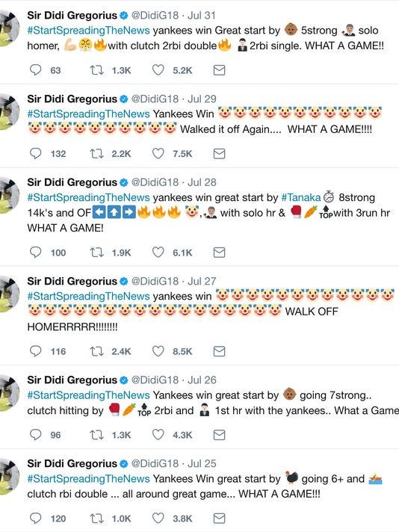Open profile avatar beside Jul 31 tweet
Viewport: 399px width, 532px height.
tap(9, 28)
